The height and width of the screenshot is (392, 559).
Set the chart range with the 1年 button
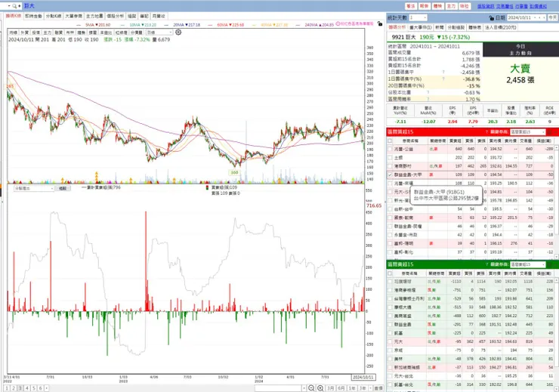click(352, 388)
